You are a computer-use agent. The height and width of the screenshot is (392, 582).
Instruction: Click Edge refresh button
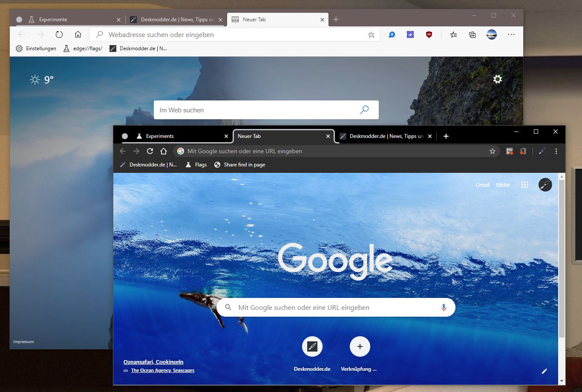59,34
